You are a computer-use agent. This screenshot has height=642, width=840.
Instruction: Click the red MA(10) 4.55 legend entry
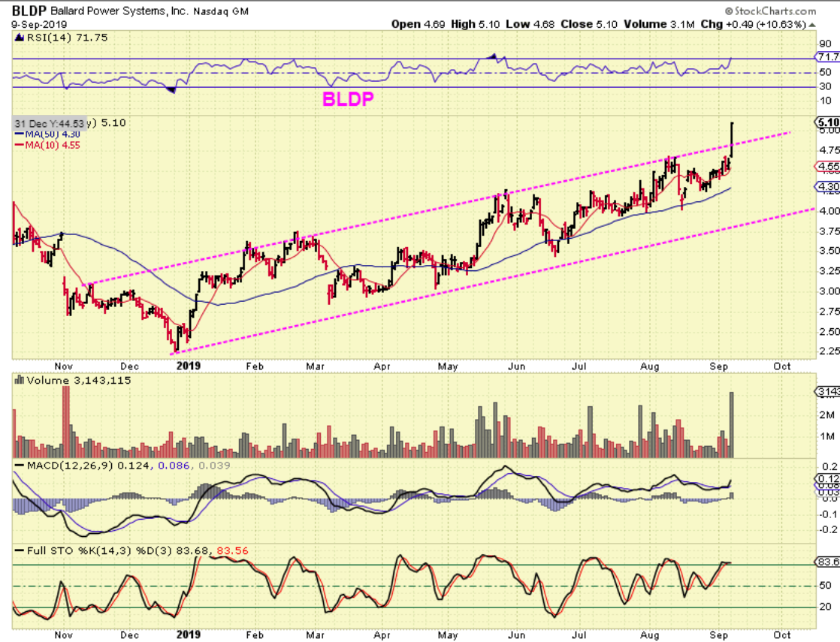47,145
